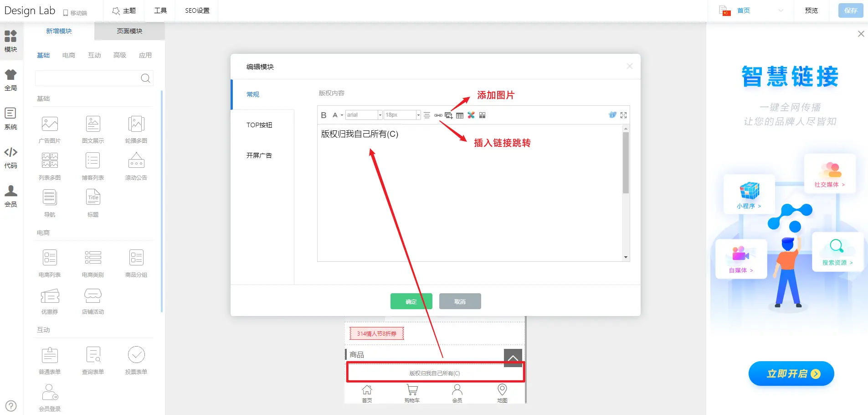The image size is (868, 415).
Task: Click the text alignment icon
Action: point(427,115)
